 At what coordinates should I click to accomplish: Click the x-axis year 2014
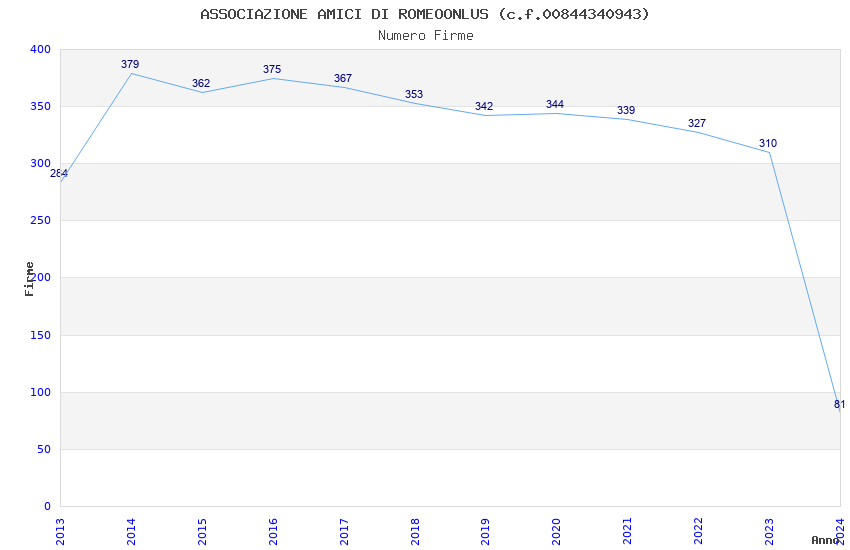[x=131, y=532]
